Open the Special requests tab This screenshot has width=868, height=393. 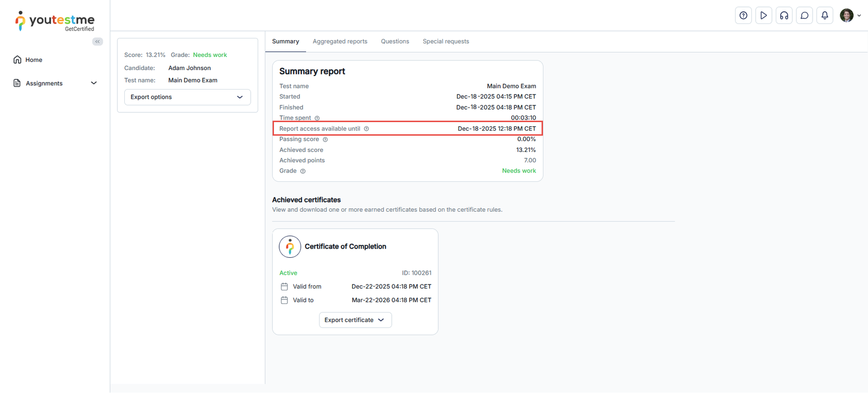(x=445, y=41)
